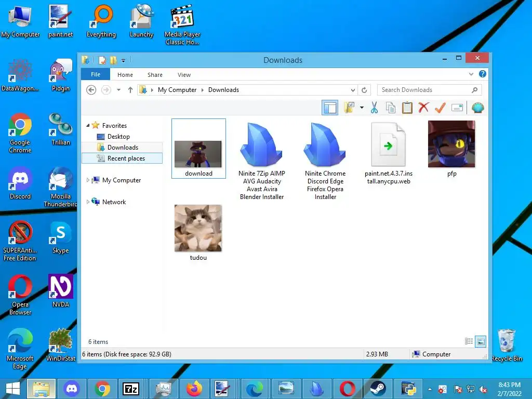Select Network in the navigation pane
532x399 pixels.
tap(114, 202)
